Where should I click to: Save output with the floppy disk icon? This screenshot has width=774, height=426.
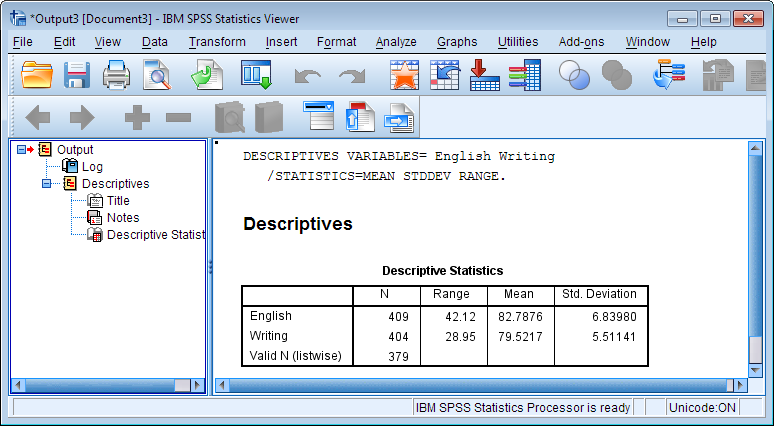(77, 75)
